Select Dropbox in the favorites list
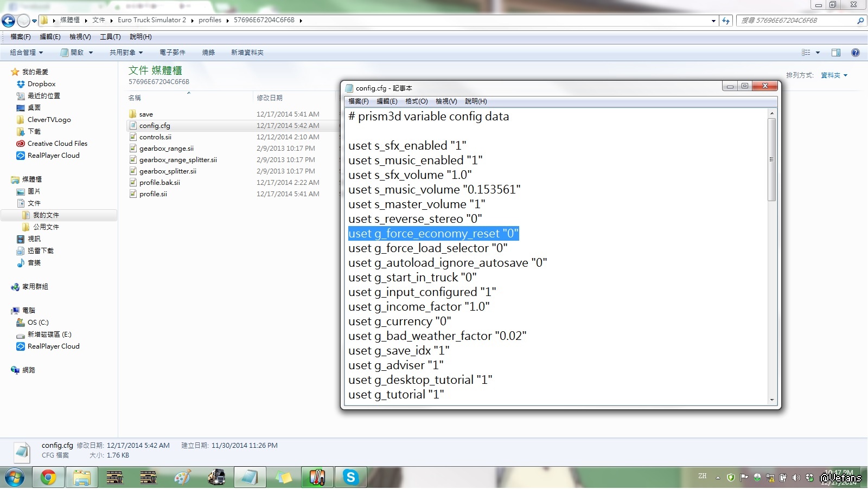The width and height of the screenshot is (868, 489). pos(41,84)
